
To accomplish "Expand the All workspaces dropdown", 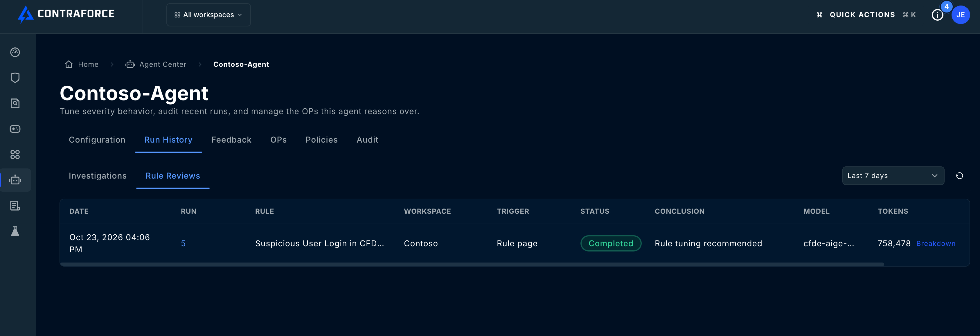I will click(x=208, y=15).
